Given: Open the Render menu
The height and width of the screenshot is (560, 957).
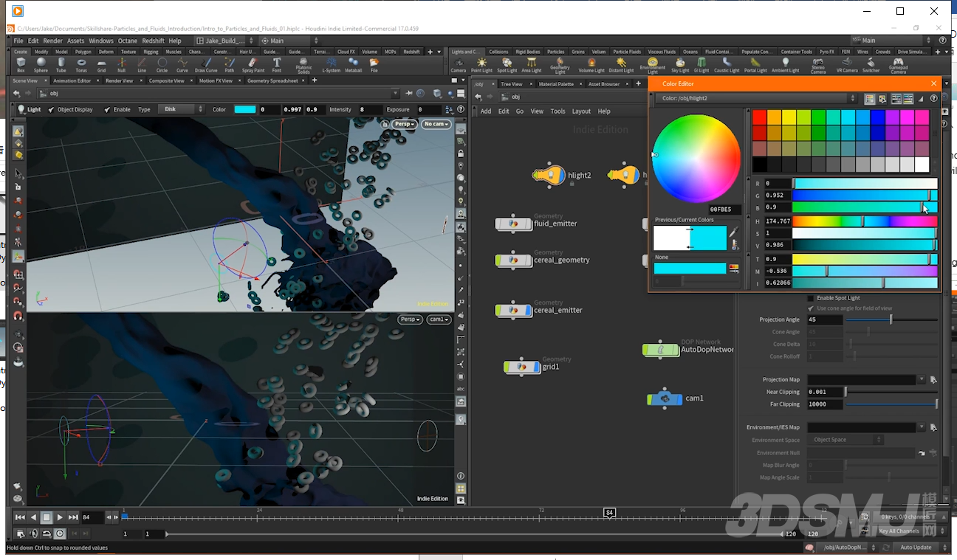Looking at the screenshot, I should [x=53, y=41].
